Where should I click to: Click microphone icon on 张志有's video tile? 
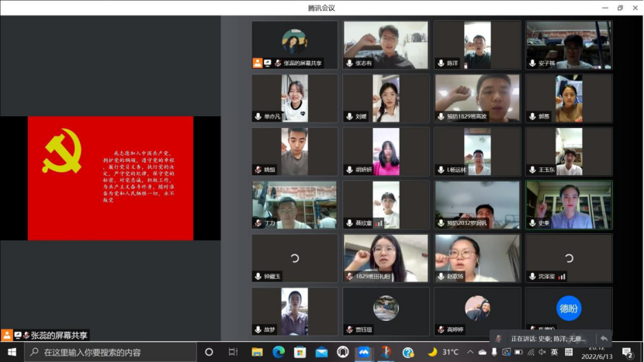[x=350, y=64]
